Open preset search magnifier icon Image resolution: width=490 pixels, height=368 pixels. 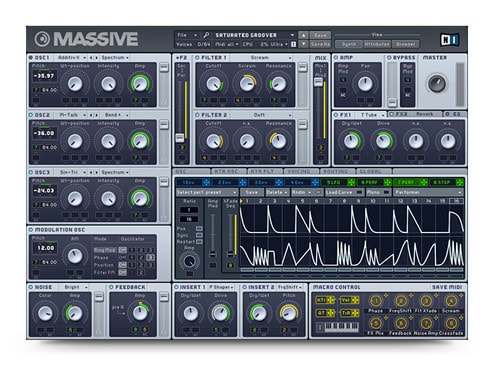point(206,35)
